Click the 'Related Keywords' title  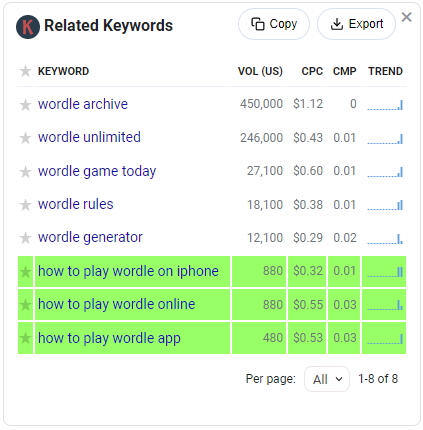[x=108, y=26]
